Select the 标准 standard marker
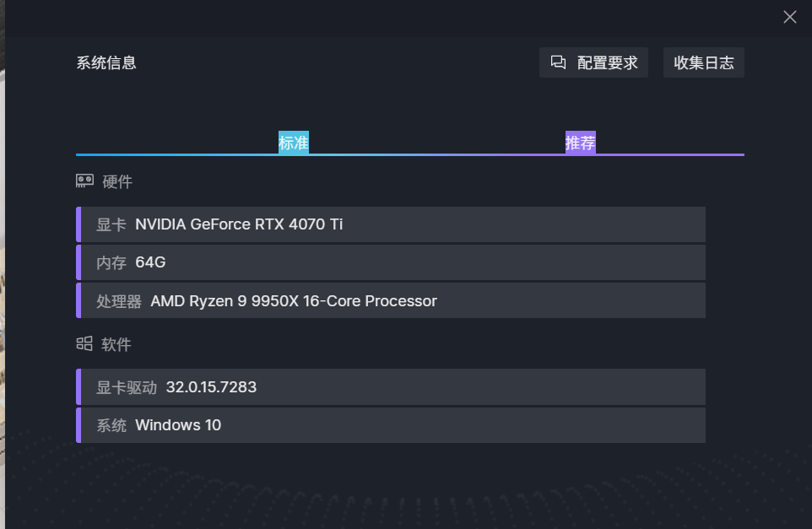Screen dimensions: 812x529 [294, 143]
